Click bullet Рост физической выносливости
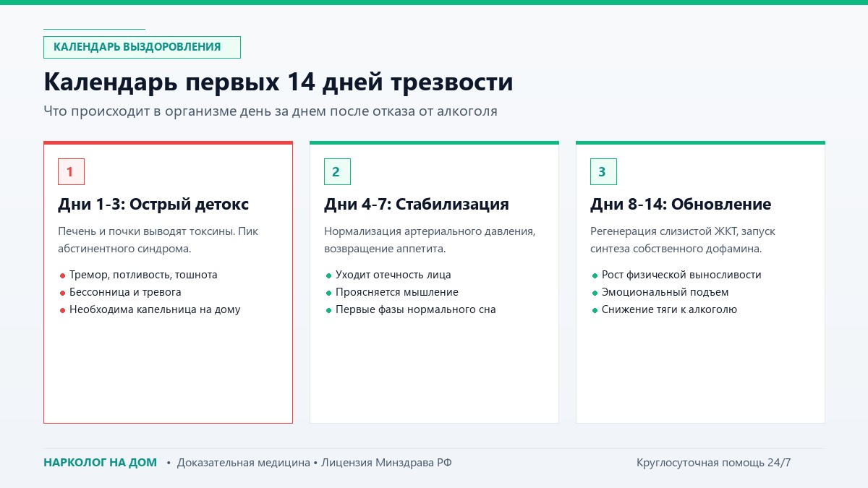The image size is (868, 488). click(681, 275)
